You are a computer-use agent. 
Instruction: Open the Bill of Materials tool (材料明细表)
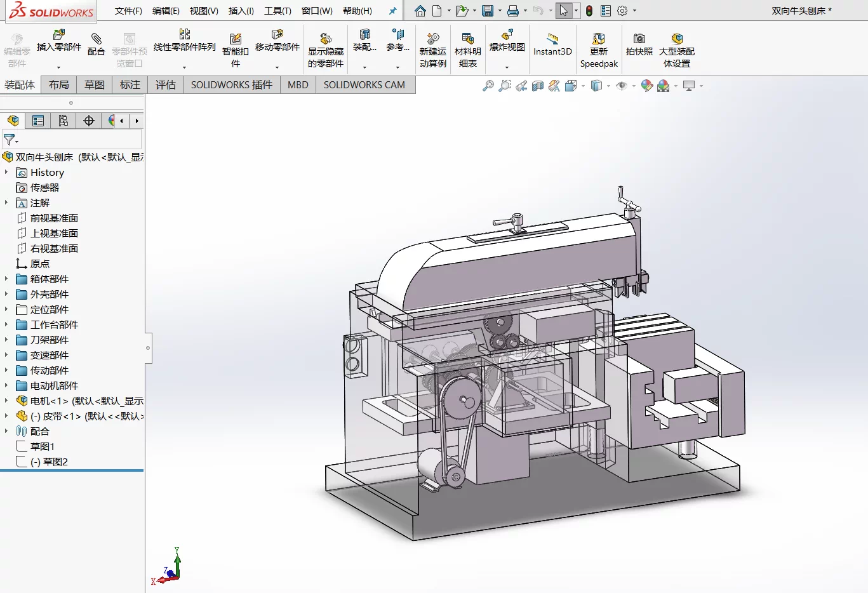coord(468,50)
